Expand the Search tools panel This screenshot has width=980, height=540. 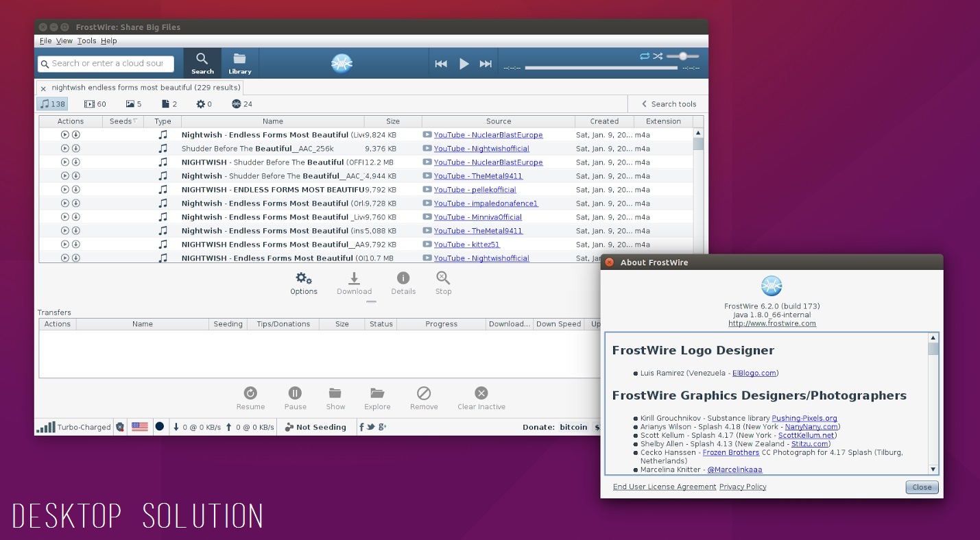coord(669,104)
